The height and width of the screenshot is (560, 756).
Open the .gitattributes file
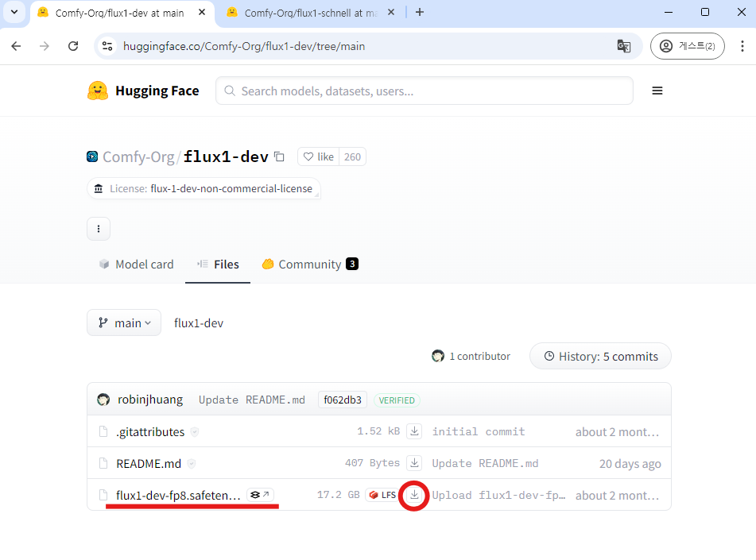click(x=150, y=432)
